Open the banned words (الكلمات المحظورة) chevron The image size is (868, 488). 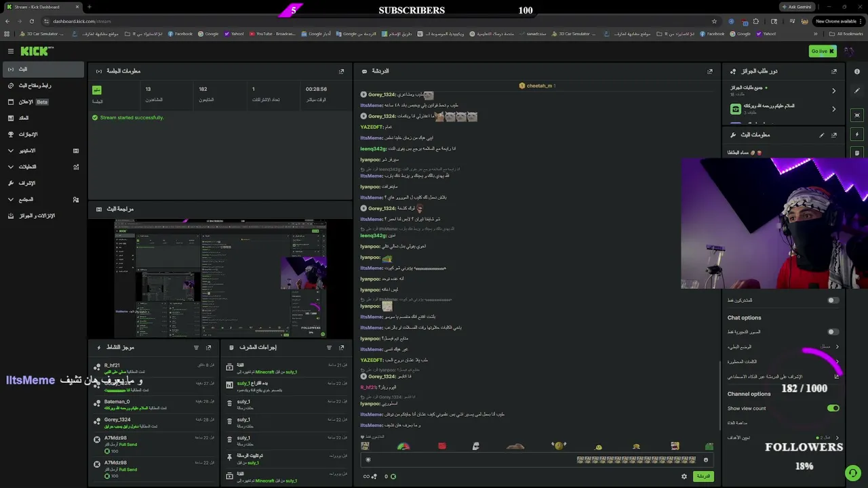pyautogui.click(x=837, y=362)
